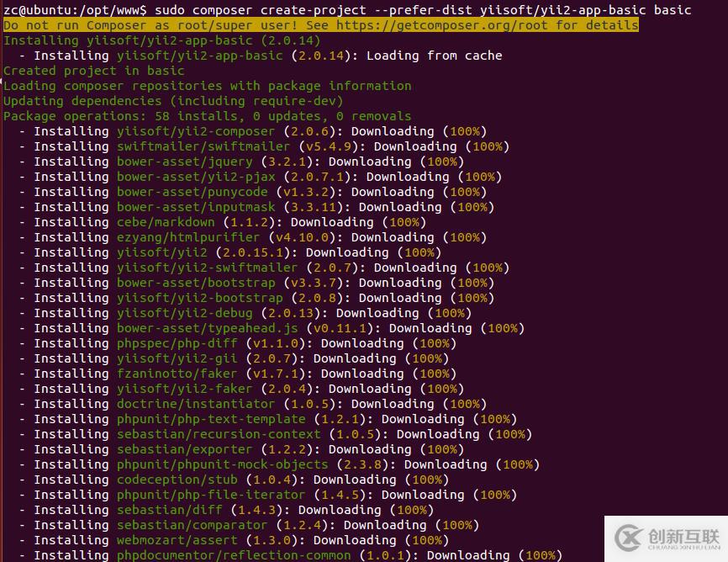Click package name codeception/stub
The width and height of the screenshot is (728, 562).
[177, 480]
